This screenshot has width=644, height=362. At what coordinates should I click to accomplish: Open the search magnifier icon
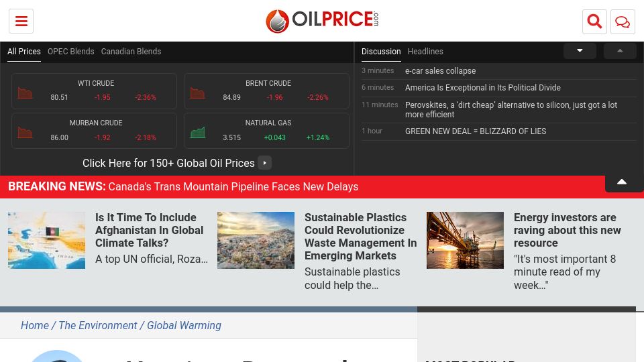click(594, 21)
